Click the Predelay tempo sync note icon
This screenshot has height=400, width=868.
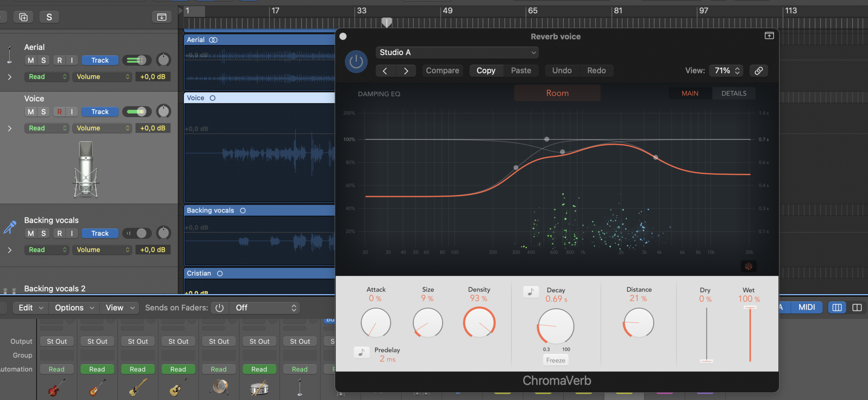[362, 352]
